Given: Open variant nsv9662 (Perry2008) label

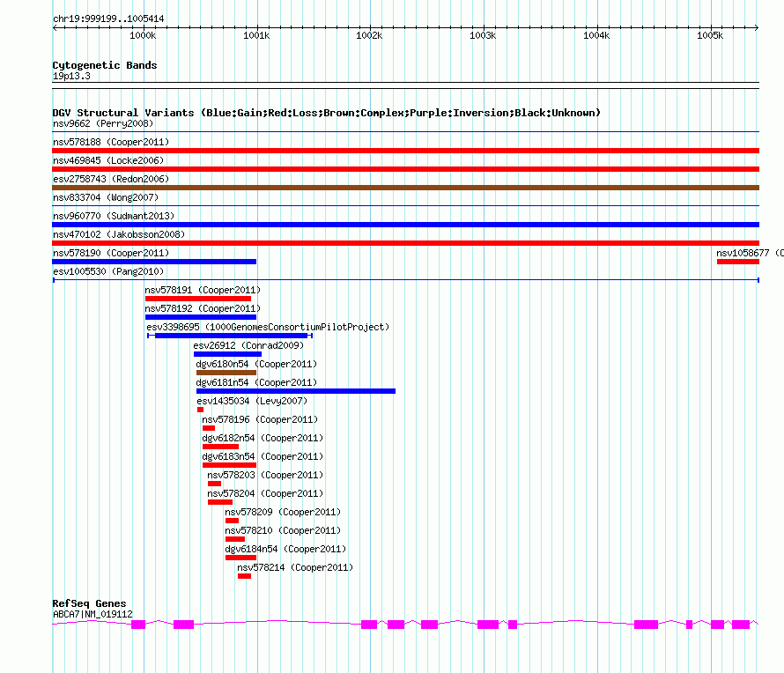Looking at the screenshot, I should point(103,123).
